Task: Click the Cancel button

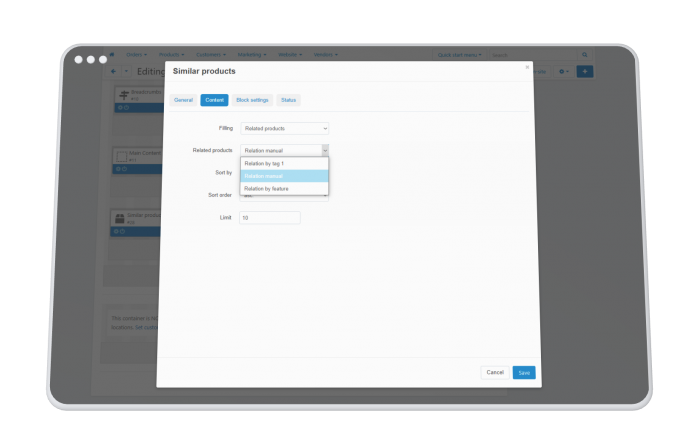Action: pyautogui.click(x=495, y=372)
